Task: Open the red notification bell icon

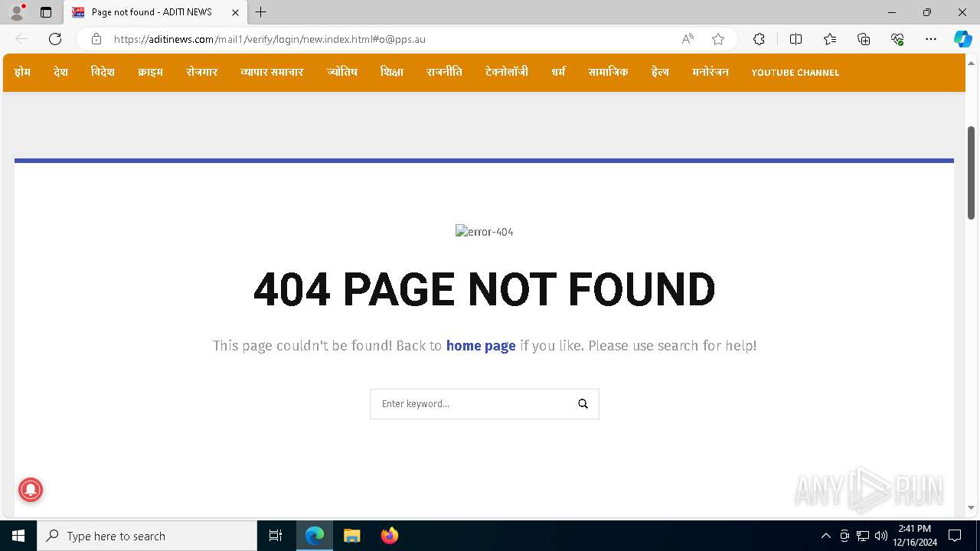Action: coord(31,490)
